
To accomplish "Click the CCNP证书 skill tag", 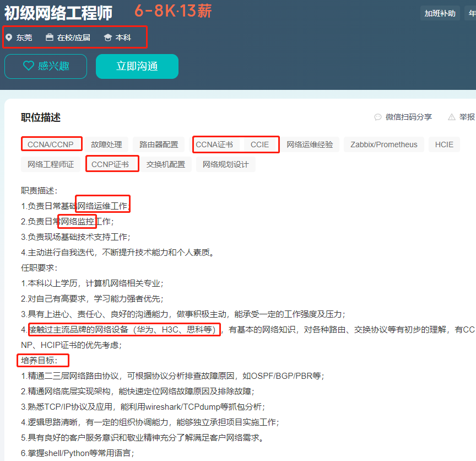I will (110, 164).
